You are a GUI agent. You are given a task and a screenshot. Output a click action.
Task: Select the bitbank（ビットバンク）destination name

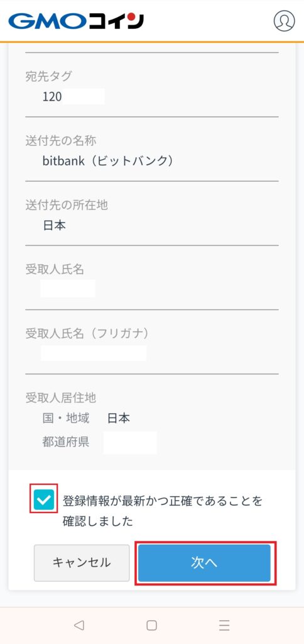(108, 160)
